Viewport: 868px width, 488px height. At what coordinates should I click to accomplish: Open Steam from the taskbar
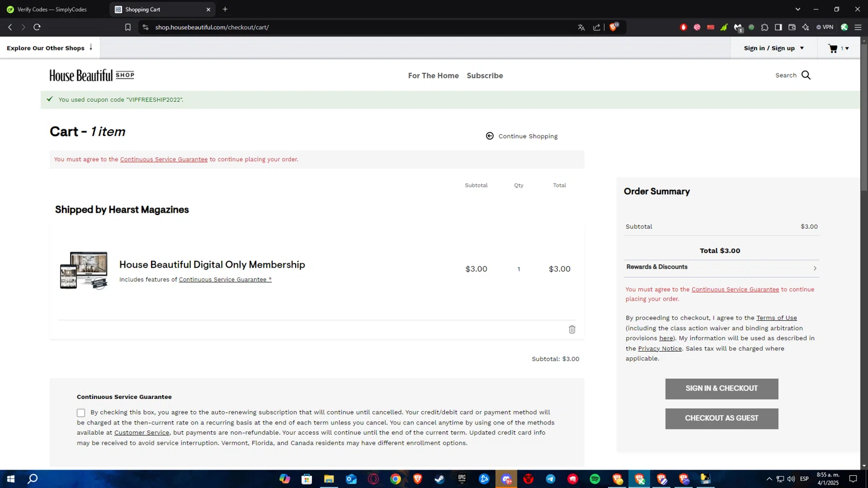coord(440,479)
